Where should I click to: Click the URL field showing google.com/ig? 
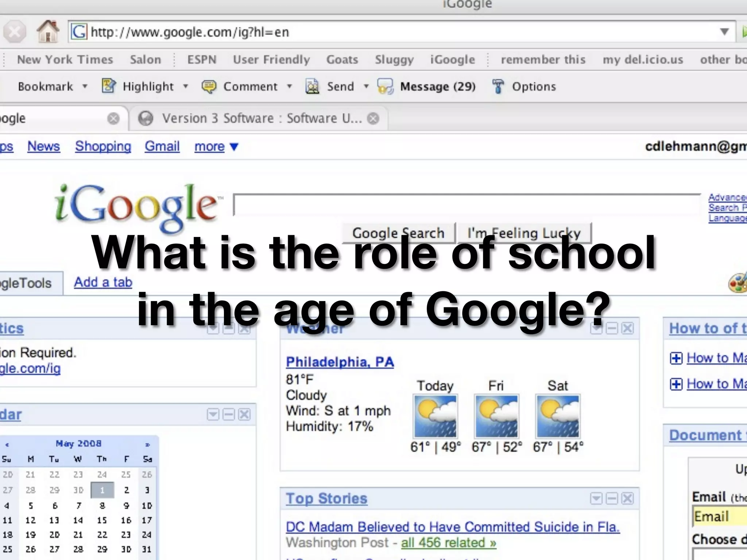click(401, 32)
